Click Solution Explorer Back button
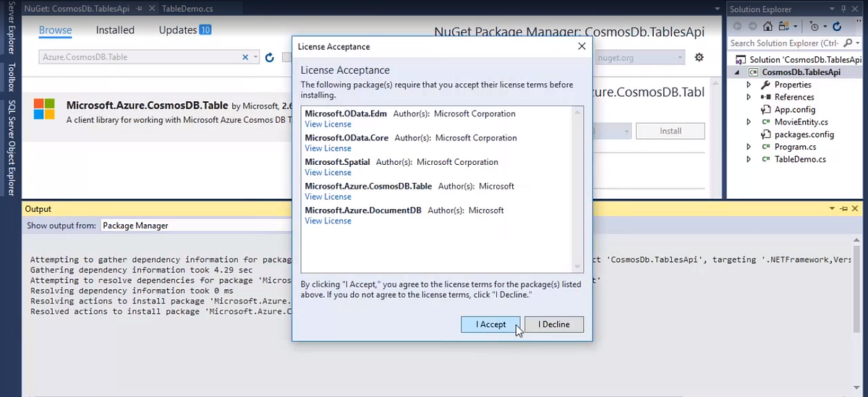This screenshot has width=868, height=397. (x=737, y=26)
